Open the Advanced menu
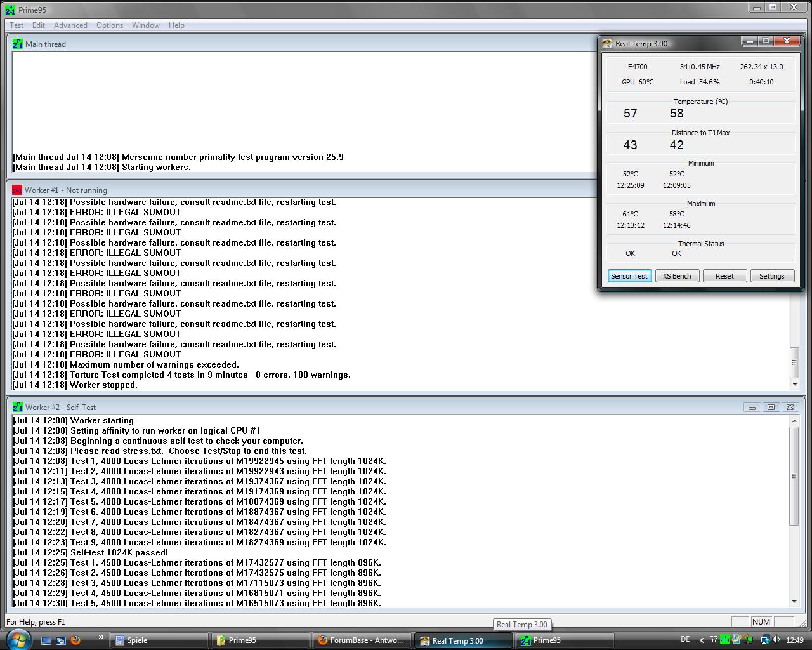The width and height of the screenshot is (812, 650). coord(70,25)
